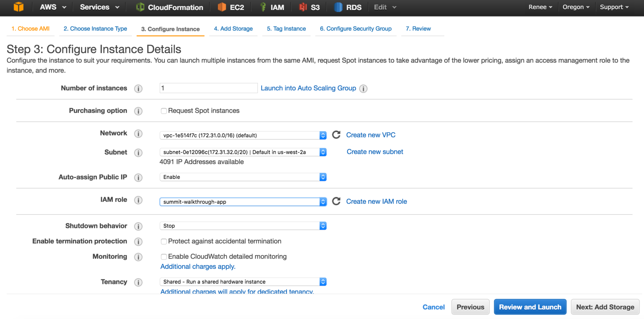Expand the Services menu
644x319 pixels.
point(100,7)
